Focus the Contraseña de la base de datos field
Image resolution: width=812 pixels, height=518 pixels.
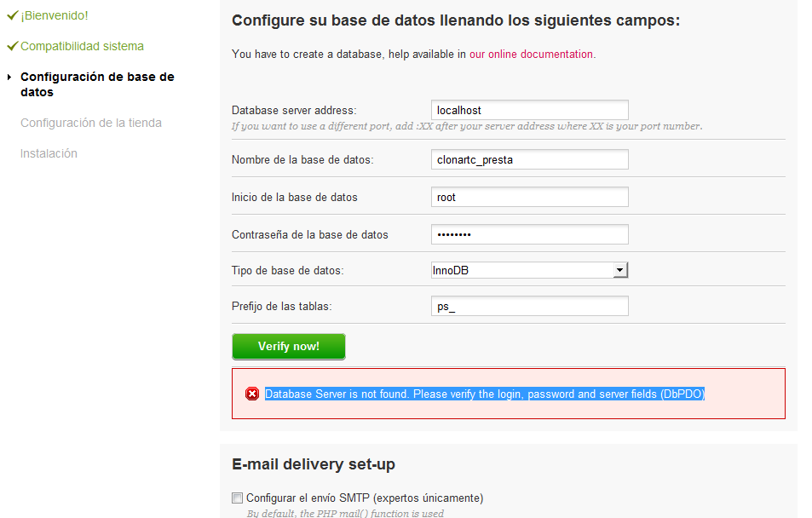(529, 234)
